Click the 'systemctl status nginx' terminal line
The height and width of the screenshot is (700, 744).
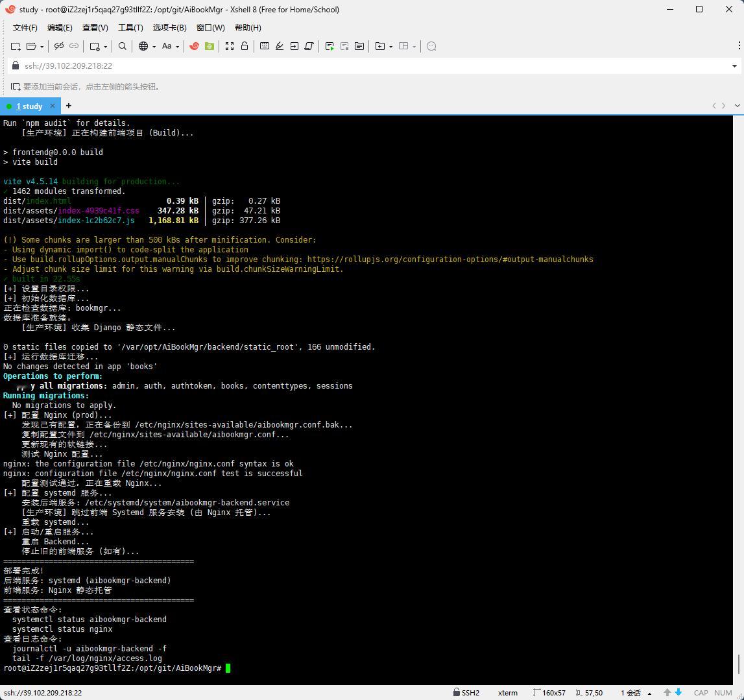[62, 629]
